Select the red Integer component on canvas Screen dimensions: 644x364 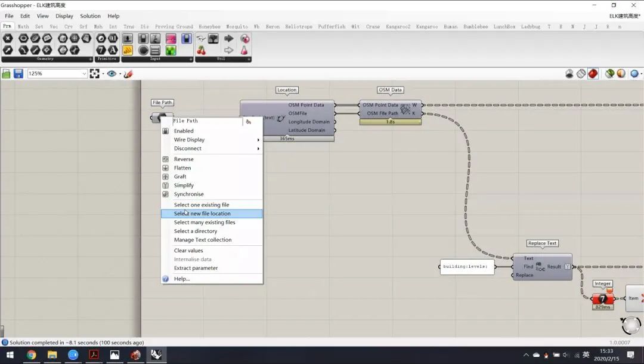click(602, 299)
